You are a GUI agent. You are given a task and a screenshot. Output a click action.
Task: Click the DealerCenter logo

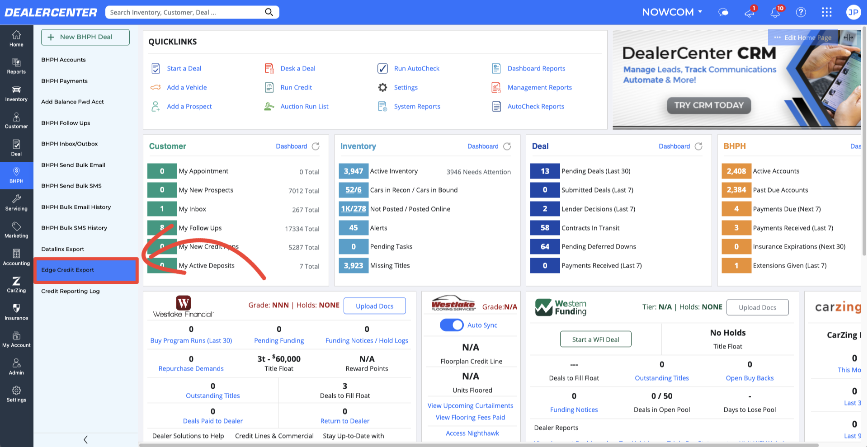click(51, 12)
